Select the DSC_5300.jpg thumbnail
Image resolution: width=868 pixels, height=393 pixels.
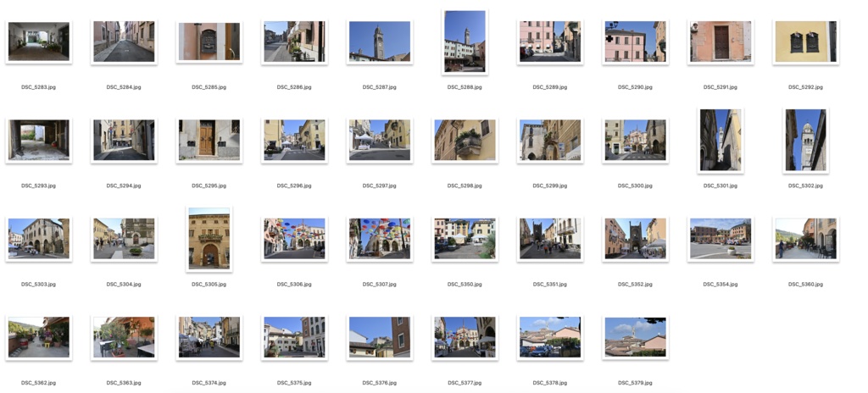click(636, 140)
